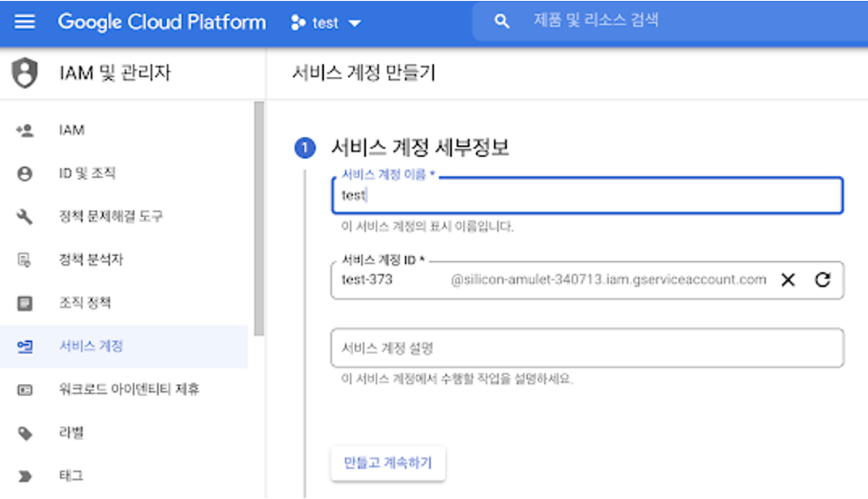
Task: Focus the 제품 및 리소스 검색 search box
Action: pos(670,21)
